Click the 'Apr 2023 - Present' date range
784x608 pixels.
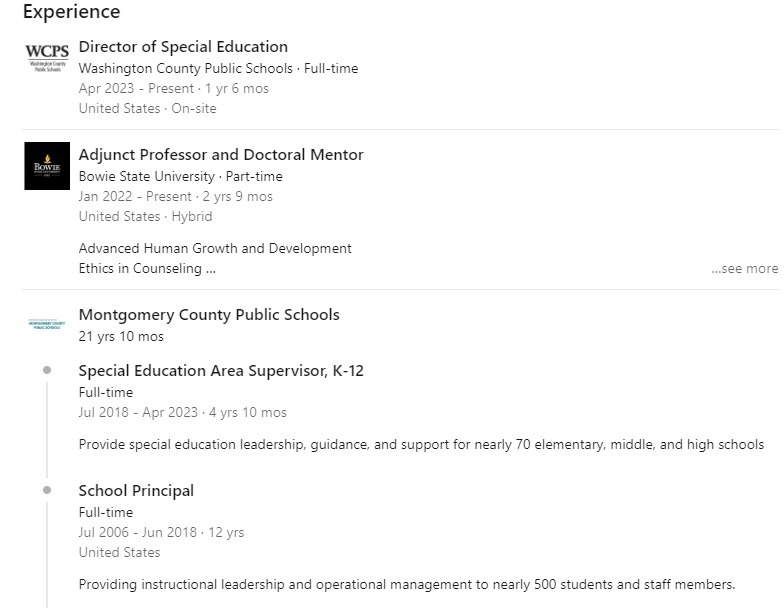pos(136,88)
